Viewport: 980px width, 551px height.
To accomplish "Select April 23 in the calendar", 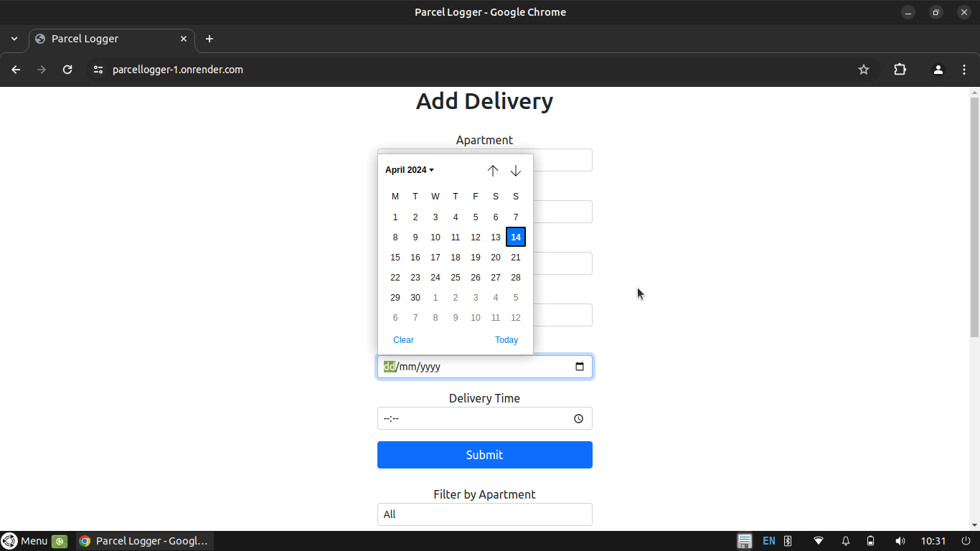I will (415, 278).
